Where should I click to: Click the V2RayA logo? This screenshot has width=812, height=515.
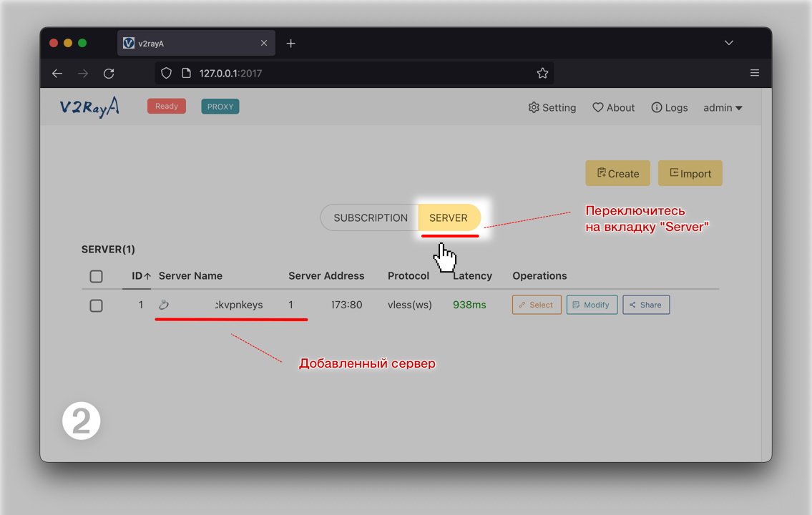point(89,107)
